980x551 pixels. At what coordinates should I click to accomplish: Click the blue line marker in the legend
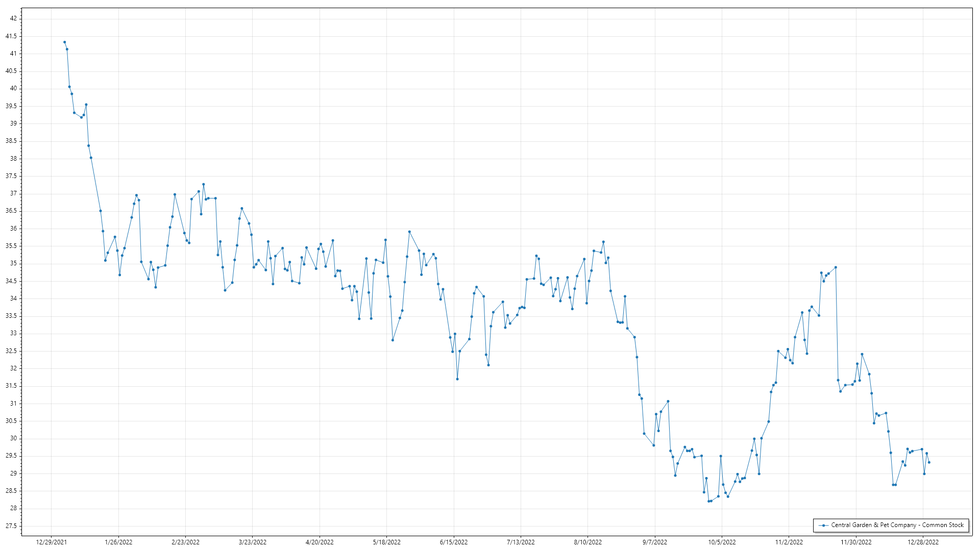(823, 525)
